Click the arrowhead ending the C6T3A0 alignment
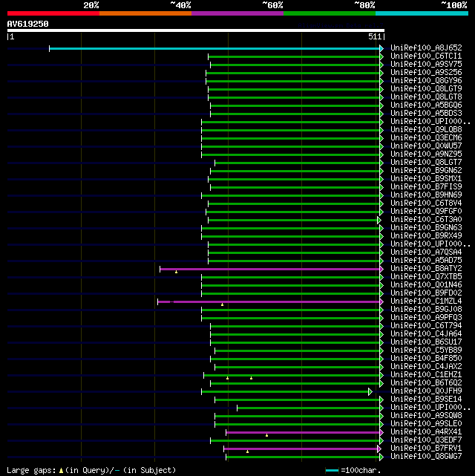Viewport: 475px width, 476px height. [379, 220]
